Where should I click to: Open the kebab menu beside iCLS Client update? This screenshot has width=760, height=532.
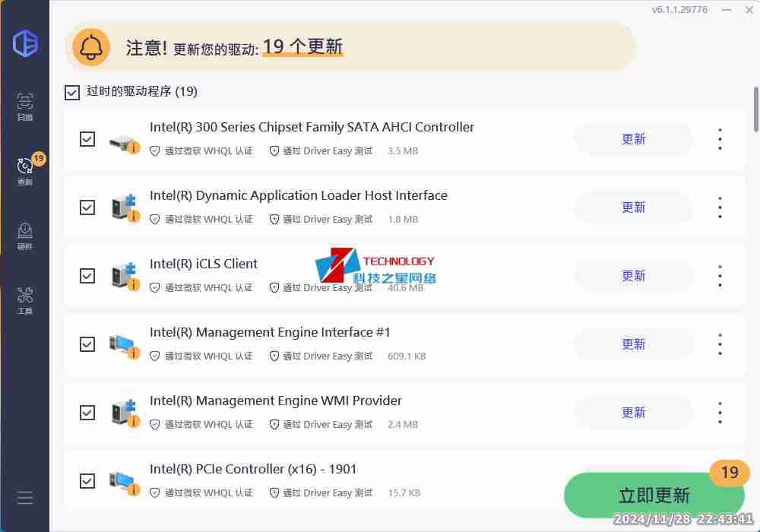click(x=720, y=276)
